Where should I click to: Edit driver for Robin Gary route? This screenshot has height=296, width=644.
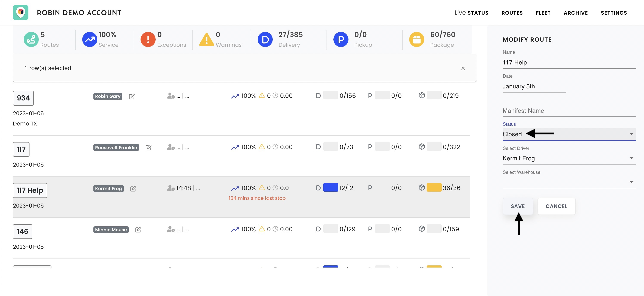coord(132,96)
